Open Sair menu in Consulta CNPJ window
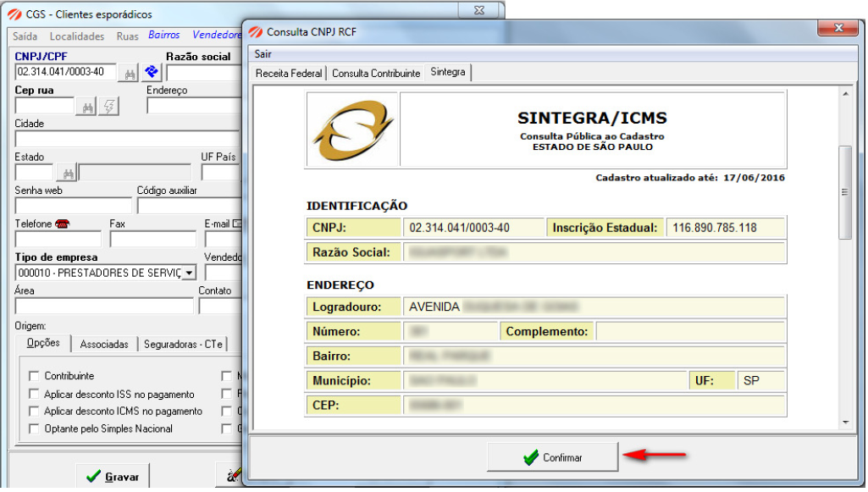This screenshot has width=868, height=492. coord(263,53)
